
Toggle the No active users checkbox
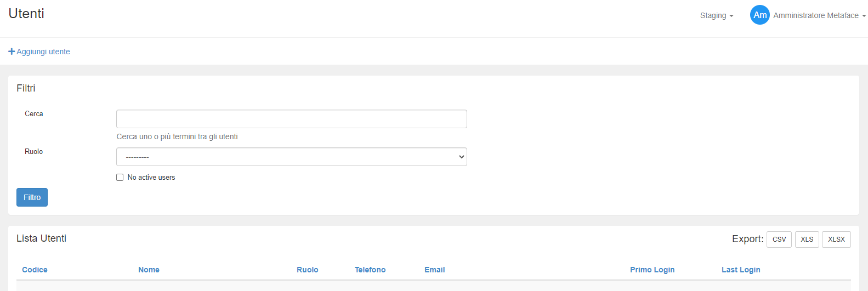pyautogui.click(x=120, y=178)
